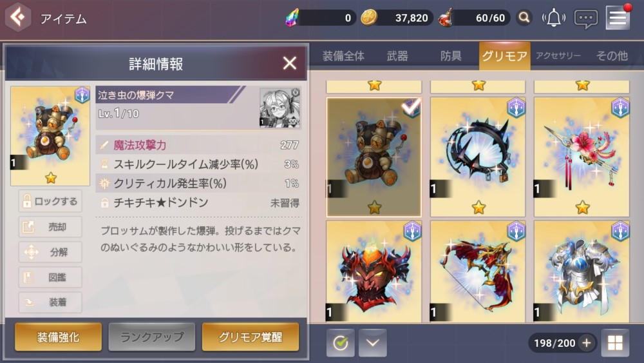Open the notification bell
This screenshot has width=644, height=363.
(x=554, y=17)
